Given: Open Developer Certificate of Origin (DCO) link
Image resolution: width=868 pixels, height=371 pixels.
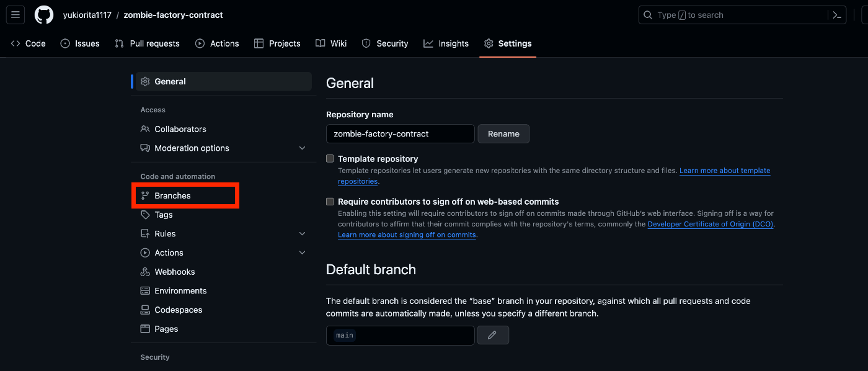Looking at the screenshot, I should (x=711, y=225).
